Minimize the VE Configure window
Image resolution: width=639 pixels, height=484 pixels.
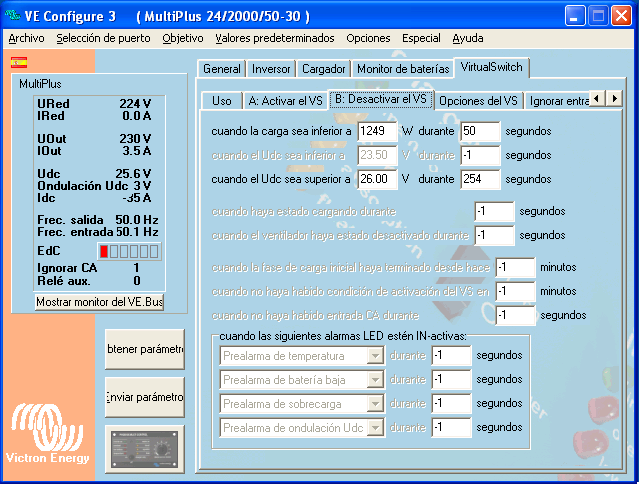click(x=575, y=16)
